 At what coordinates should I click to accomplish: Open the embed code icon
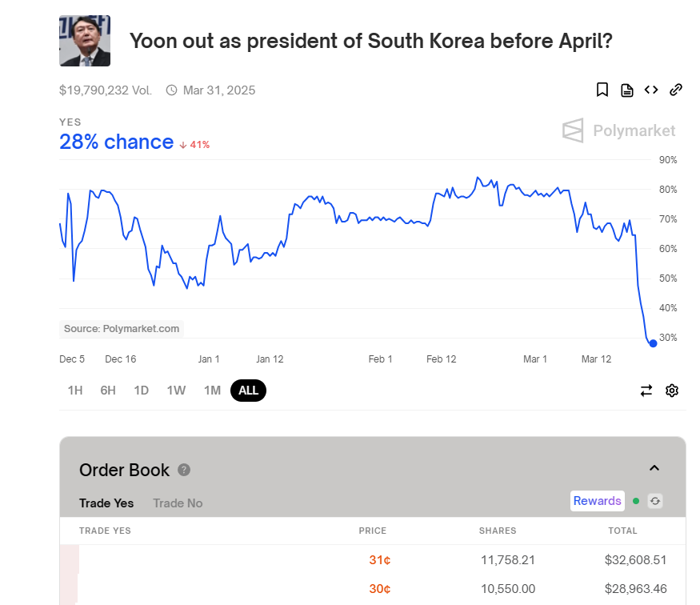click(x=651, y=90)
